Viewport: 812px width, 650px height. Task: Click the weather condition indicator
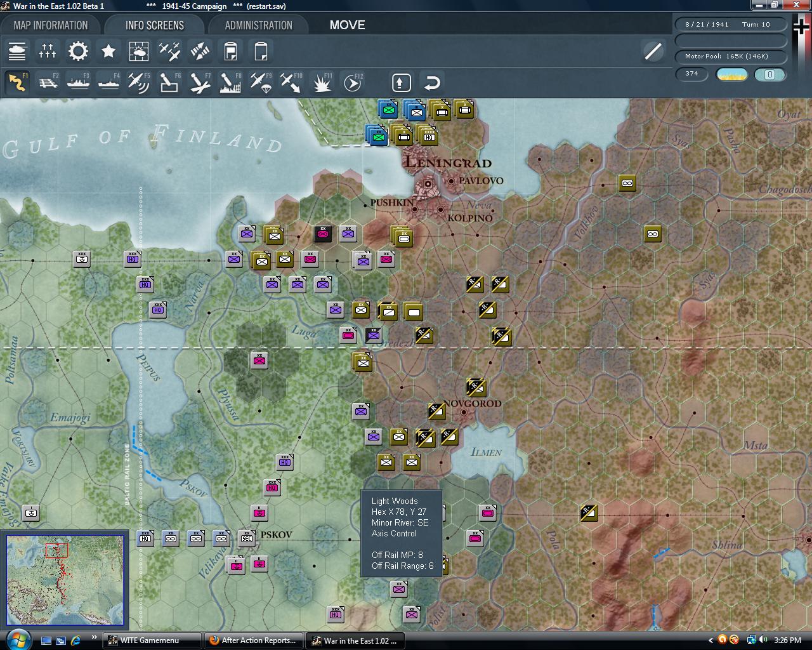click(x=732, y=74)
